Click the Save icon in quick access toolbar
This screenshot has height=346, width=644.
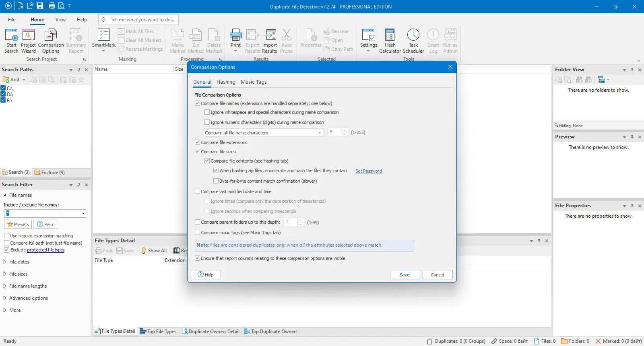tap(40, 6)
